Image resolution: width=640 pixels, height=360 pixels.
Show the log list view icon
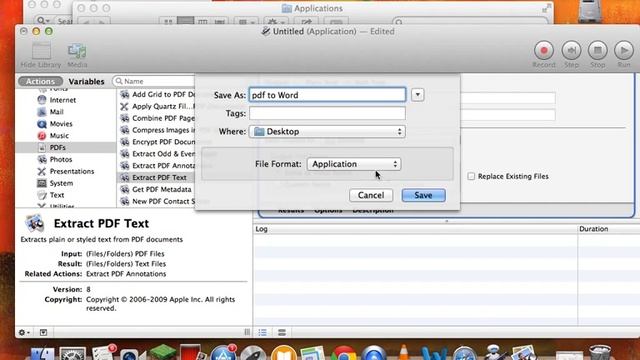click(x=262, y=332)
